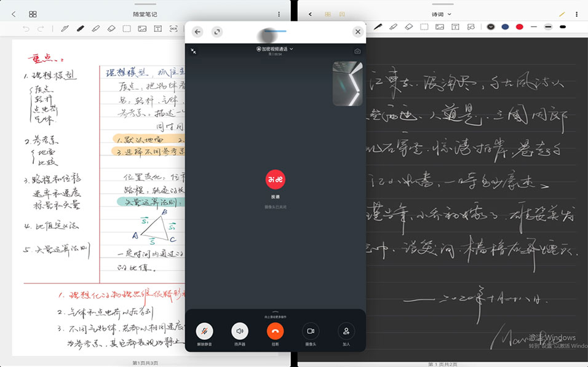Unmute the microphone (解除静音)
Screen dimensions: 588x367
coord(204,331)
